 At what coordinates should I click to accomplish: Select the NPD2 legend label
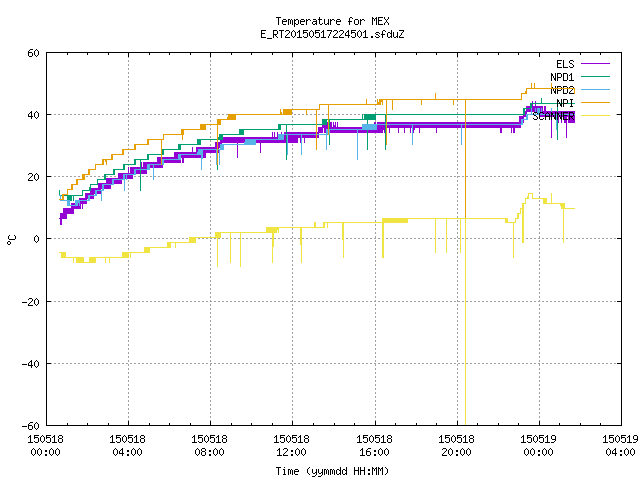click(x=562, y=90)
